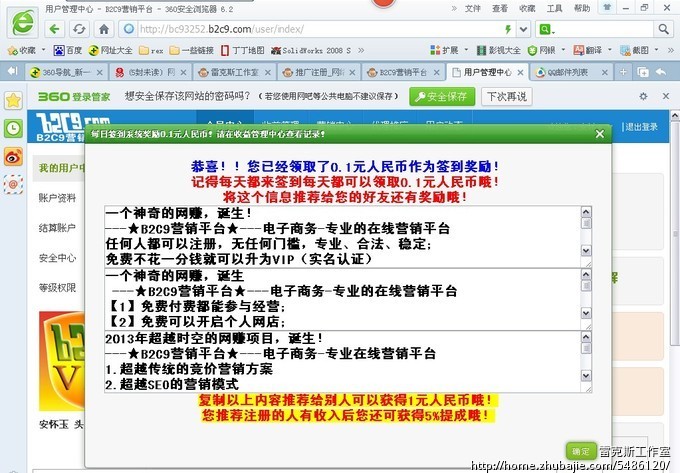Open a new tab with plus button
The width and height of the screenshot is (680, 473).
[623, 72]
